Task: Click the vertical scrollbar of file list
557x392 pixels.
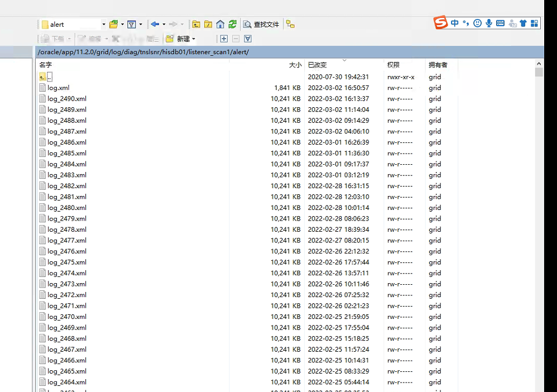Action: pos(539,223)
